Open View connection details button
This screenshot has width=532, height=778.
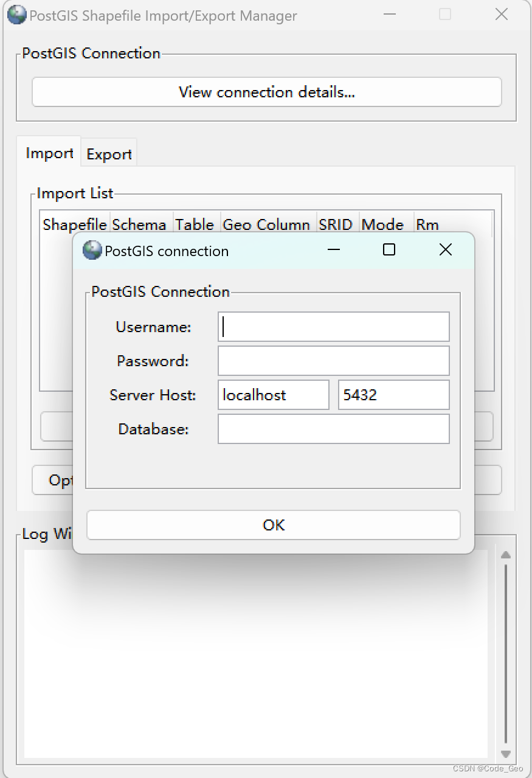click(266, 92)
